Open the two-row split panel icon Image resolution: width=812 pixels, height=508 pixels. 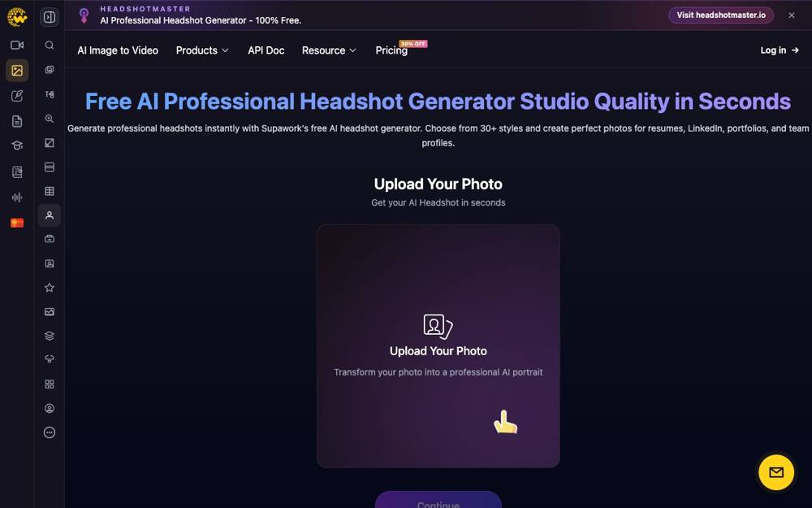tap(50, 167)
